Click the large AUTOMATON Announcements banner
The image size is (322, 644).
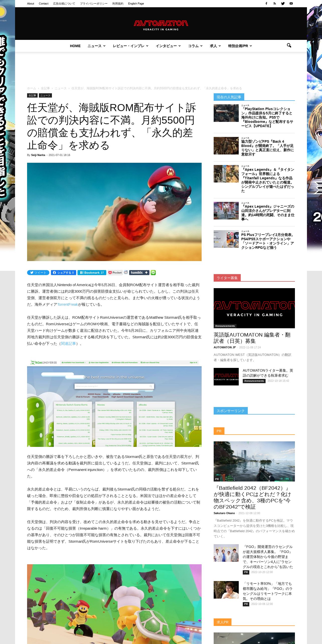tap(254, 308)
